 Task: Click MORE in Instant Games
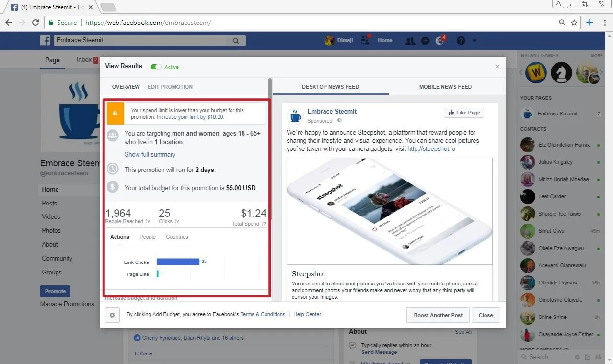[597, 56]
